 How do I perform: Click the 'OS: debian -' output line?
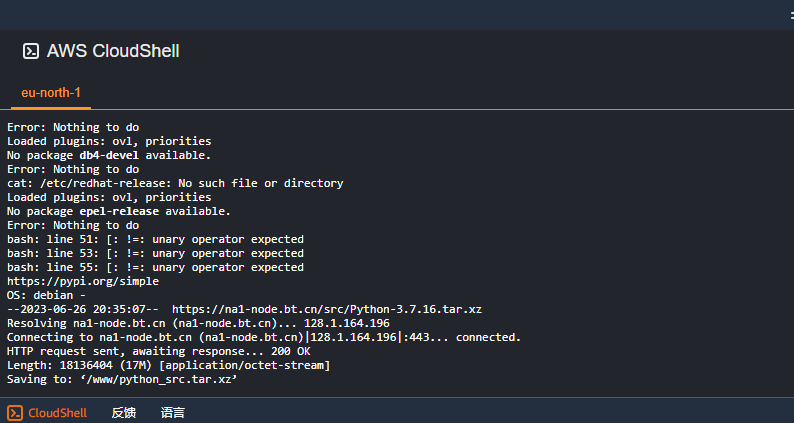click(46, 295)
